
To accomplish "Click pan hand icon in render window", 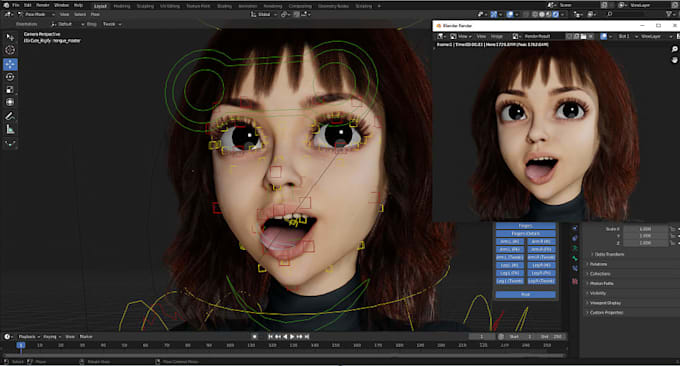I will coord(675,60).
